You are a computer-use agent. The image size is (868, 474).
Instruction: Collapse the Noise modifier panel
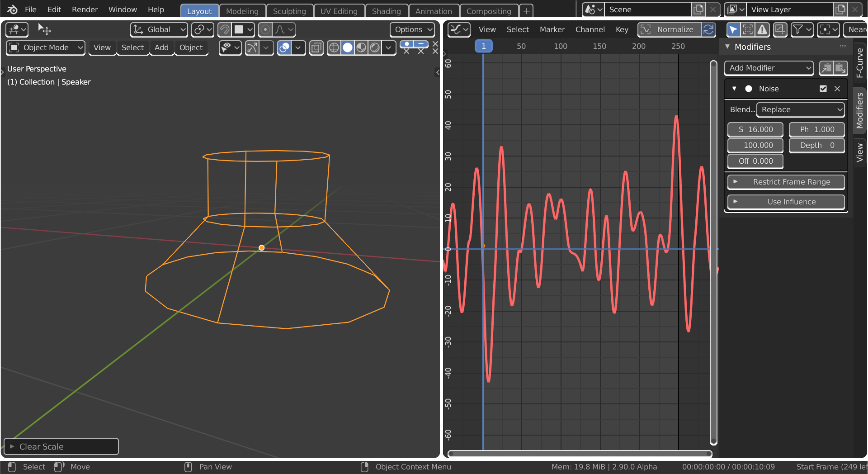point(734,89)
